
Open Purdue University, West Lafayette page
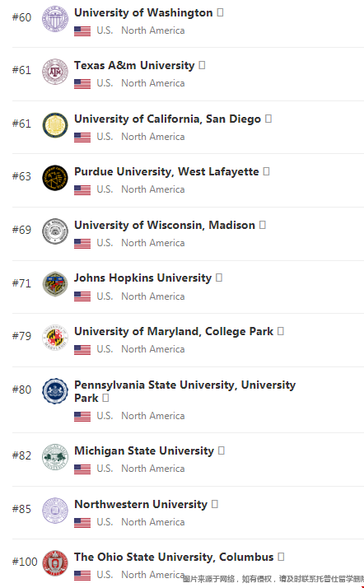click(x=167, y=172)
